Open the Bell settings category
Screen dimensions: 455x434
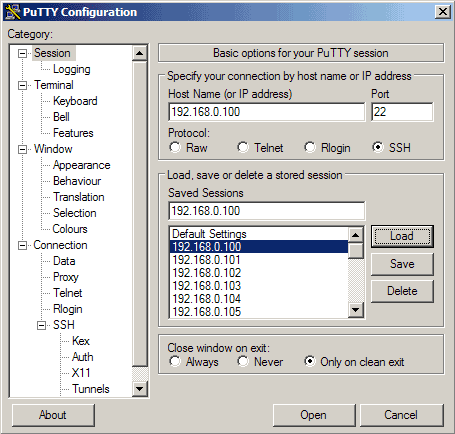pos(61,117)
